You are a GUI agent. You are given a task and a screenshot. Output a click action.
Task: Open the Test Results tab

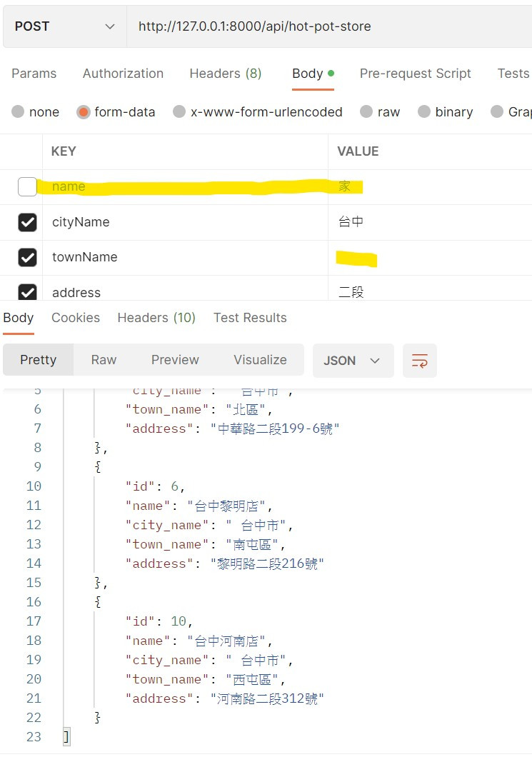point(250,318)
